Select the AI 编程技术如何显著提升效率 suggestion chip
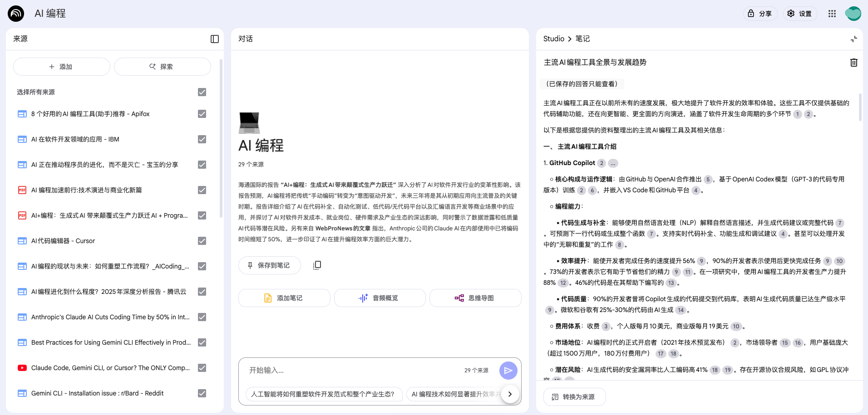 coord(454,394)
